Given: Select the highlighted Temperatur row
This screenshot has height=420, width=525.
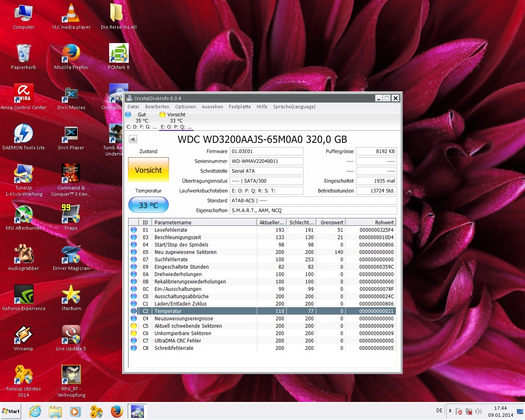Looking at the screenshot, I should 262,311.
